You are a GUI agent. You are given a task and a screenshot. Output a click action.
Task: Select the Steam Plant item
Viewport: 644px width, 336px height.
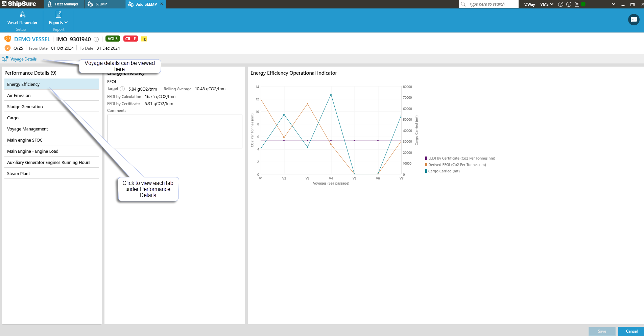(x=52, y=173)
